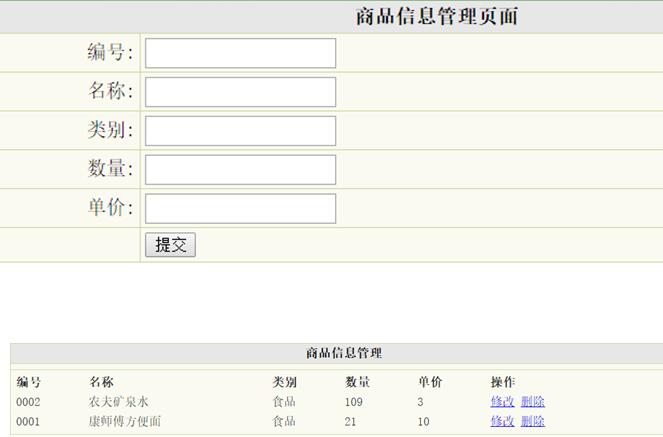Select product number 0002 cell
663x437 pixels.
coord(28,402)
